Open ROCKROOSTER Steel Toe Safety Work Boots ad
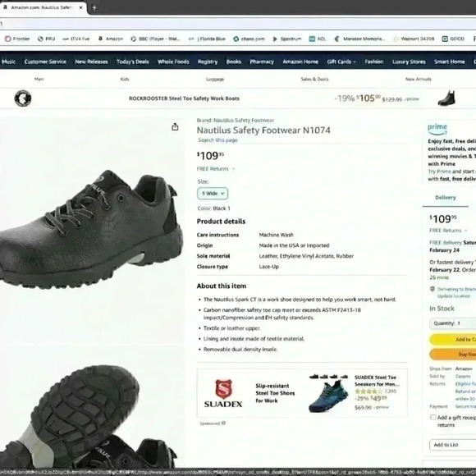The width and height of the screenshot is (476, 476). click(184, 98)
